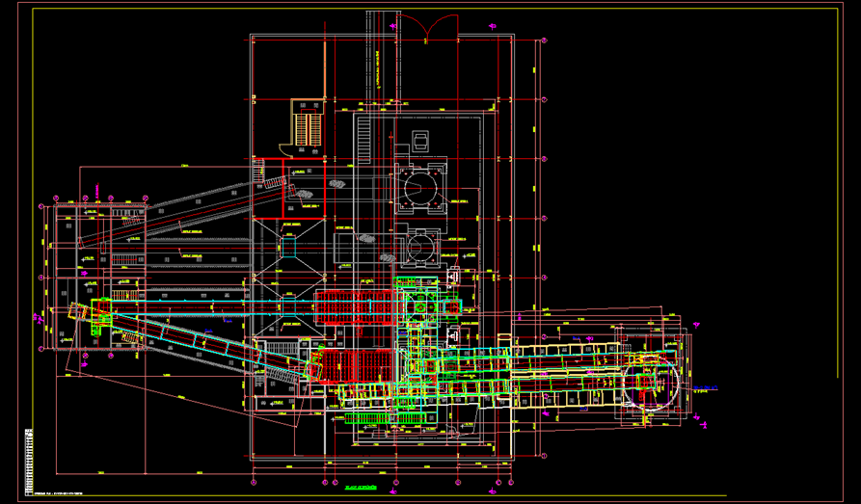Pick the upper hopper outline left of center
This screenshot has height=504, width=861.
(x=290, y=248)
